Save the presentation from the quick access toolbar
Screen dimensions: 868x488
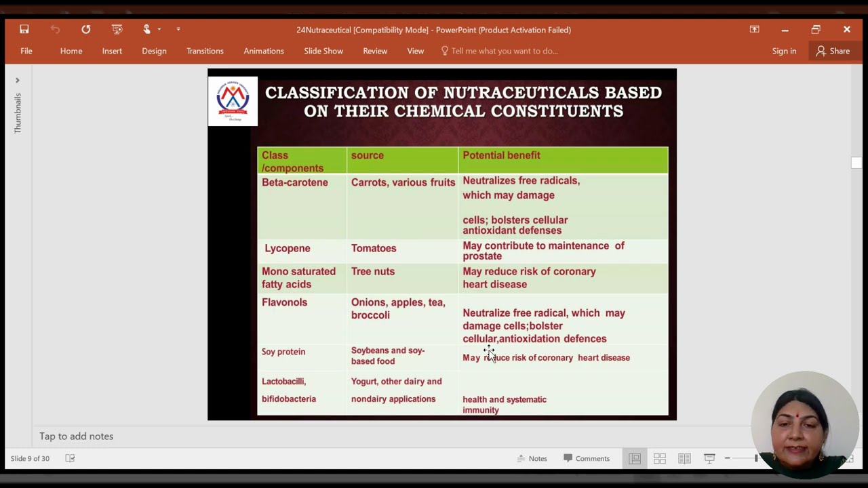[x=24, y=29]
